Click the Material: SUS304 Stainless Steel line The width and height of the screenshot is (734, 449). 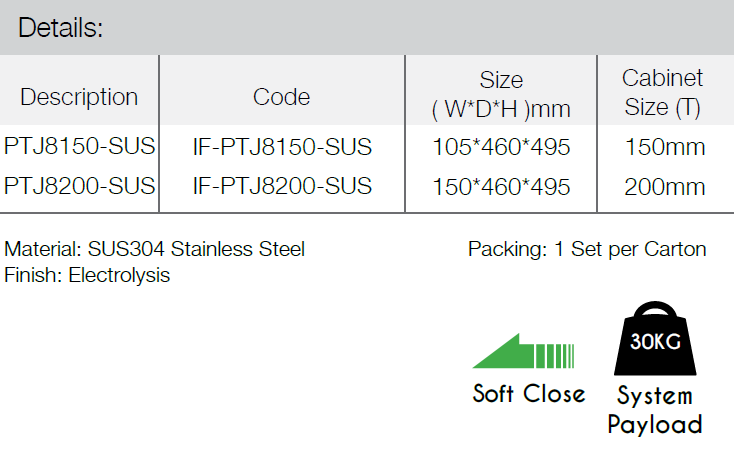(154, 249)
